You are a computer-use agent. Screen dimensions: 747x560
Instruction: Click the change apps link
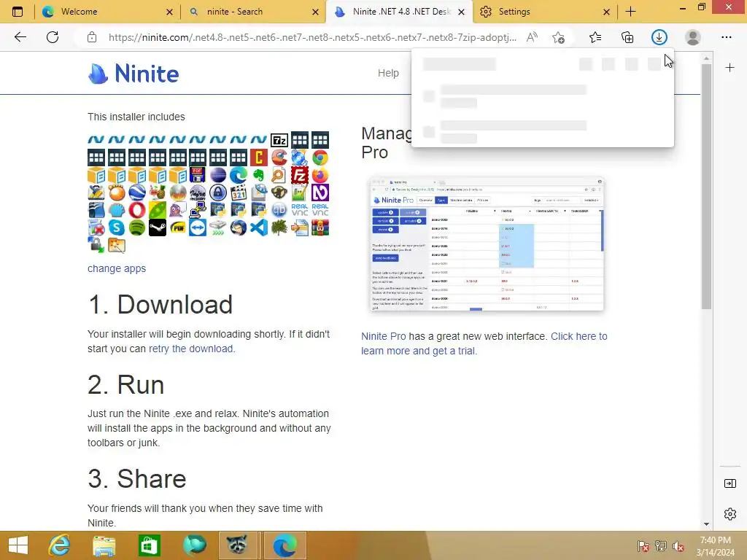(117, 268)
